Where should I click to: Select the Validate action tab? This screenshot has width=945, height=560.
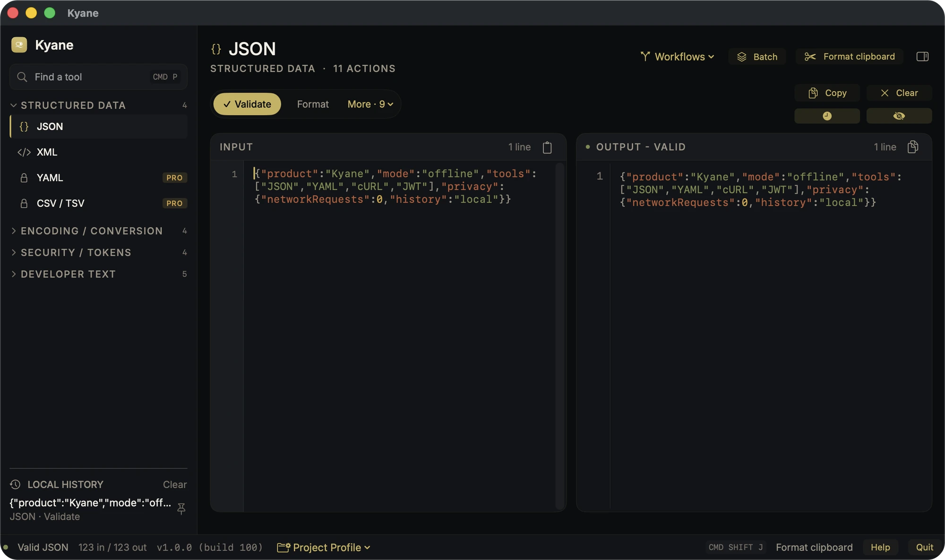tap(247, 104)
